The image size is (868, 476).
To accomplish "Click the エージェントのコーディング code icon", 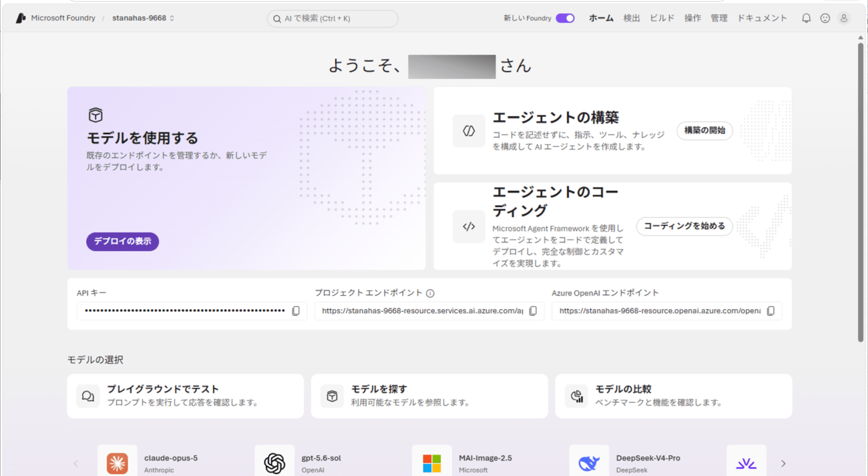I will click(469, 226).
